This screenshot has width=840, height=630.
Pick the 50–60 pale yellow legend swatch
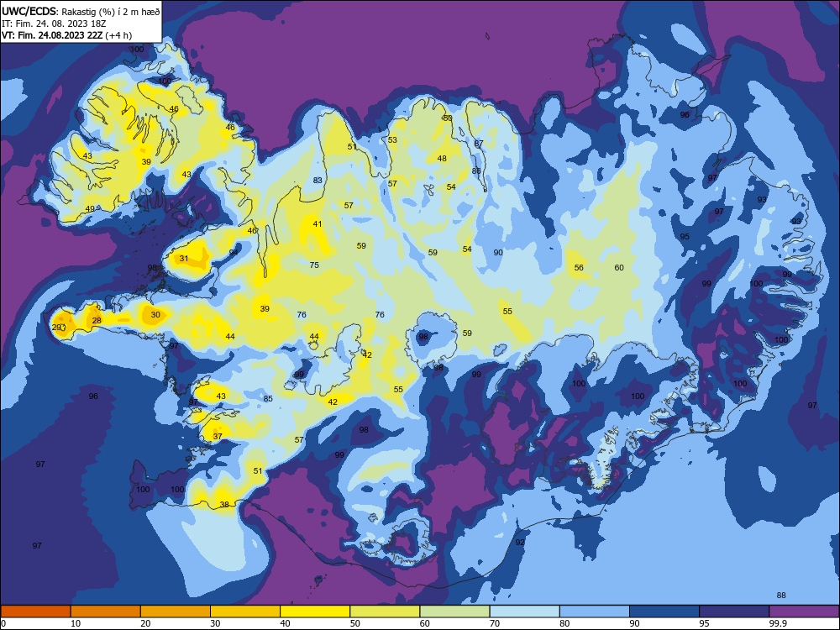tap(385, 612)
